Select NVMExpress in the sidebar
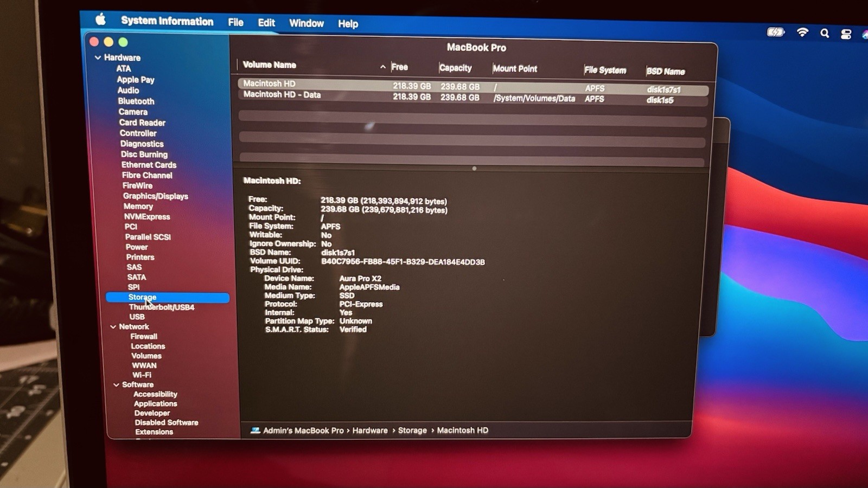 (147, 217)
